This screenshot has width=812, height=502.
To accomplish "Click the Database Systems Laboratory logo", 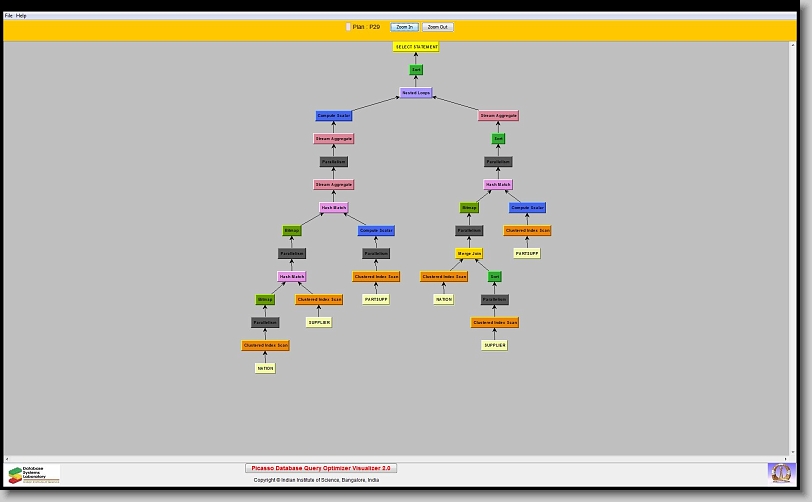I will tap(34, 474).
